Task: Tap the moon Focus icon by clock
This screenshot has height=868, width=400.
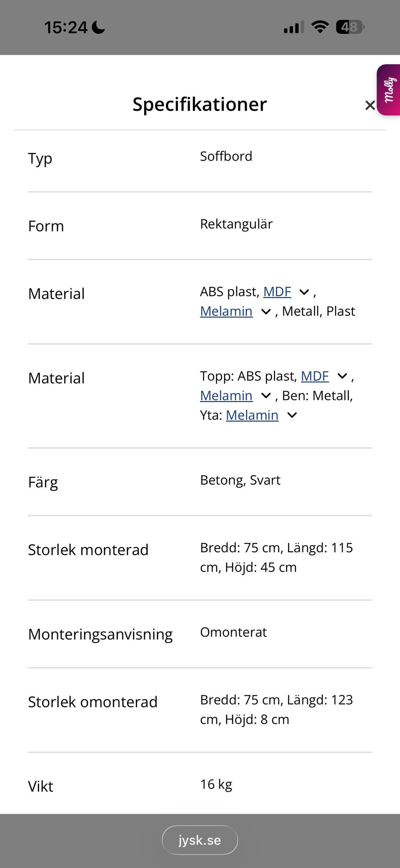Action: (98, 28)
